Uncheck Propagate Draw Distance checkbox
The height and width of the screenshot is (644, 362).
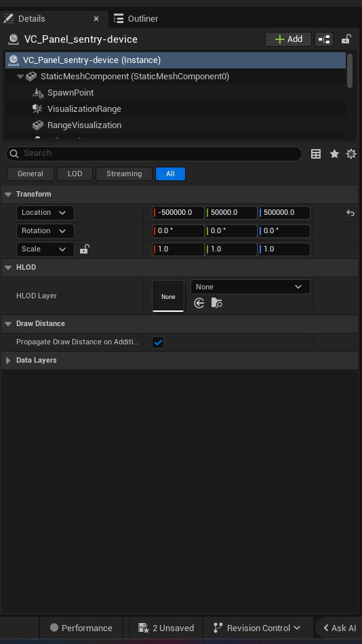pos(158,342)
